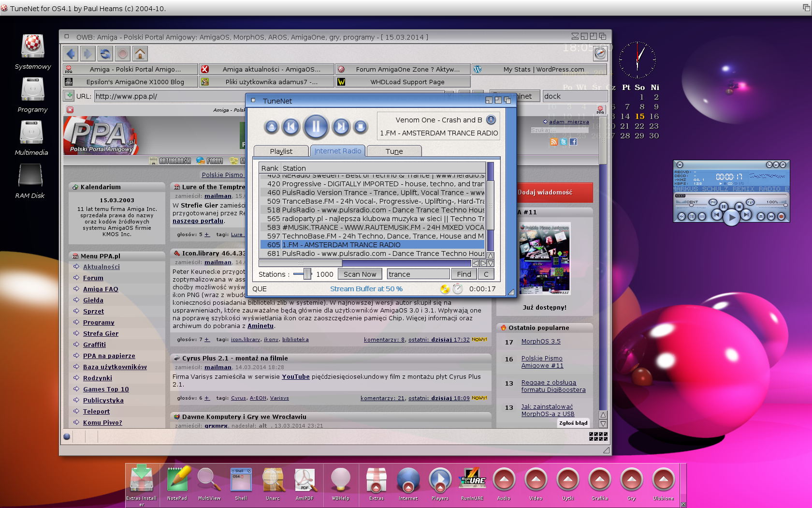The width and height of the screenshot is (812, 508).
Task: Click the eject button in TuneNet
Action: coord(272,127)
